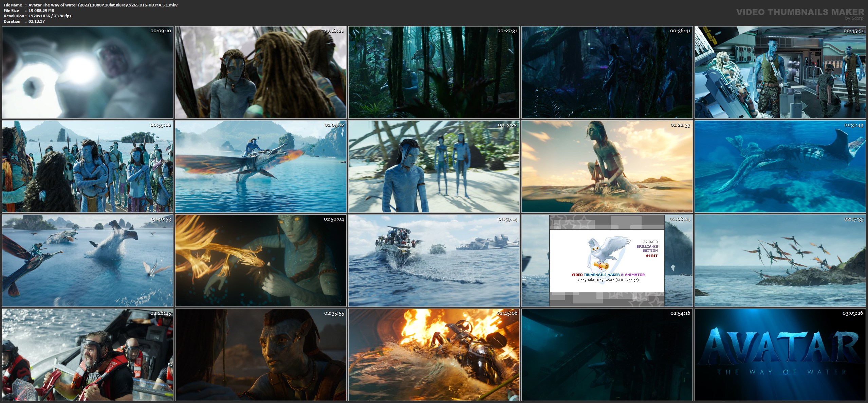Open the 01:22:33 sunset rock thumbnail
The width and height of the screenshot is (868, 403).
(x=607, y=167)
